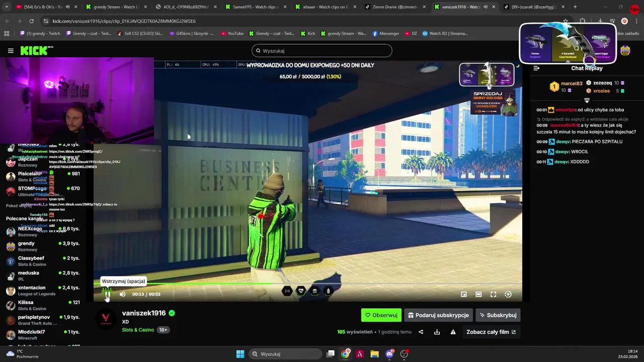
Task: Open the YouTube bookmark
Action: [x=231, y=34]
